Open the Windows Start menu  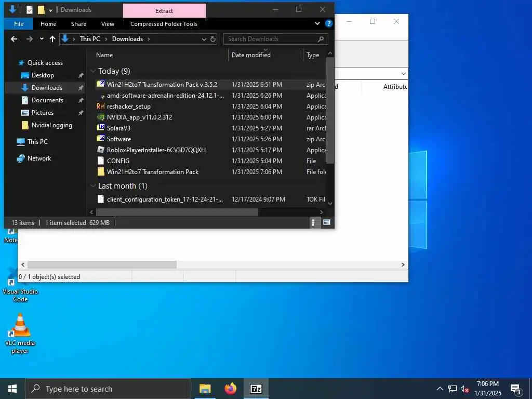[12, 389]
